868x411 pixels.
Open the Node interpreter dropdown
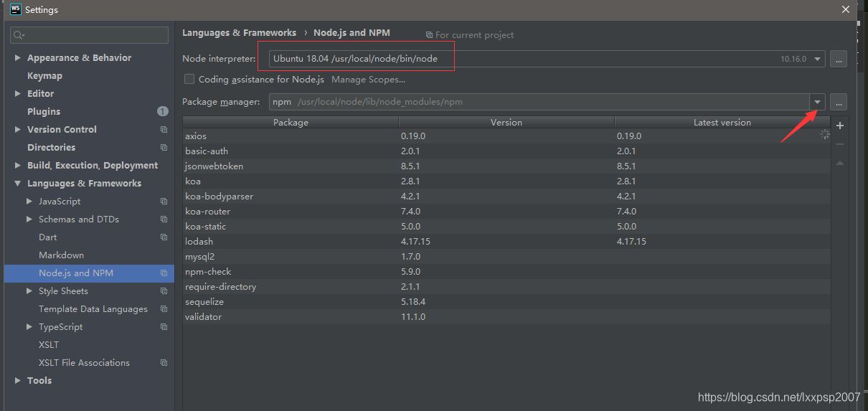click(x=817, y=59)
